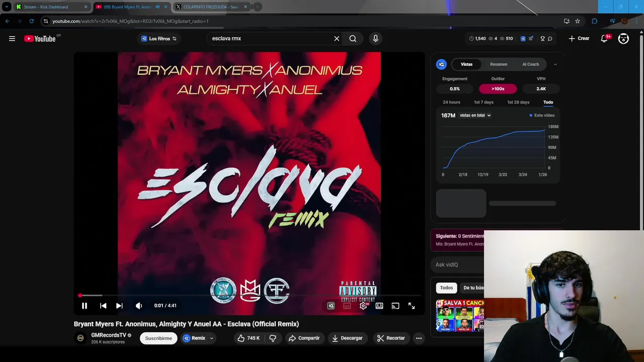Toggle theater mode
The width and height of the screenshot is (644, 362).
(x=379, y=306)
